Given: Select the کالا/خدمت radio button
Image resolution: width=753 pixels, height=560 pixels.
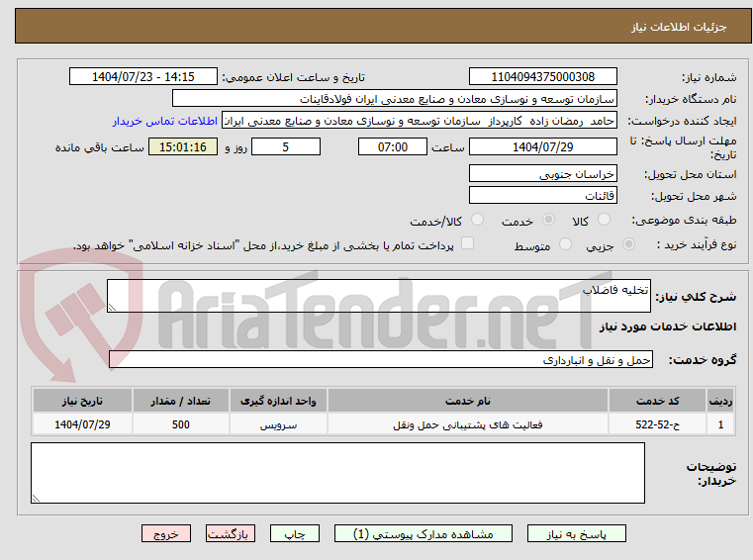Looking at the screenshot, I should click(477, 220).
